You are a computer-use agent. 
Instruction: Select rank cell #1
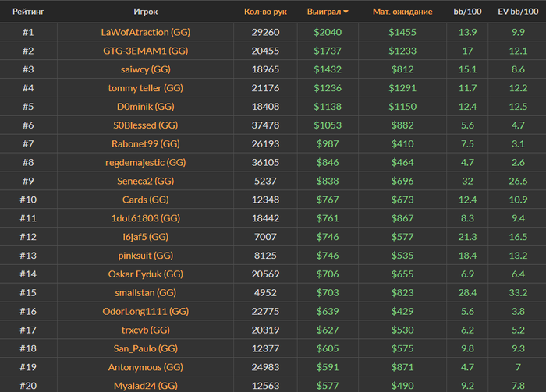coord(29,33)
